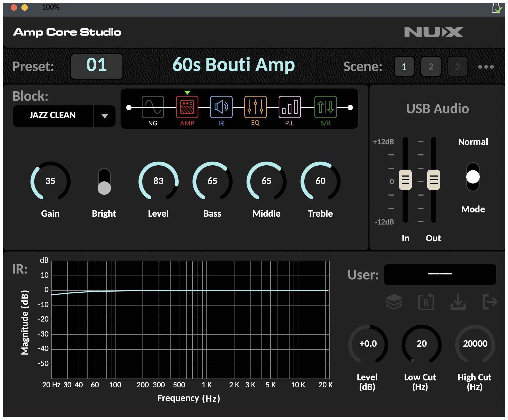Click the USB In level fader handle
The image size is (508, 420).
[x=405, y=180]
